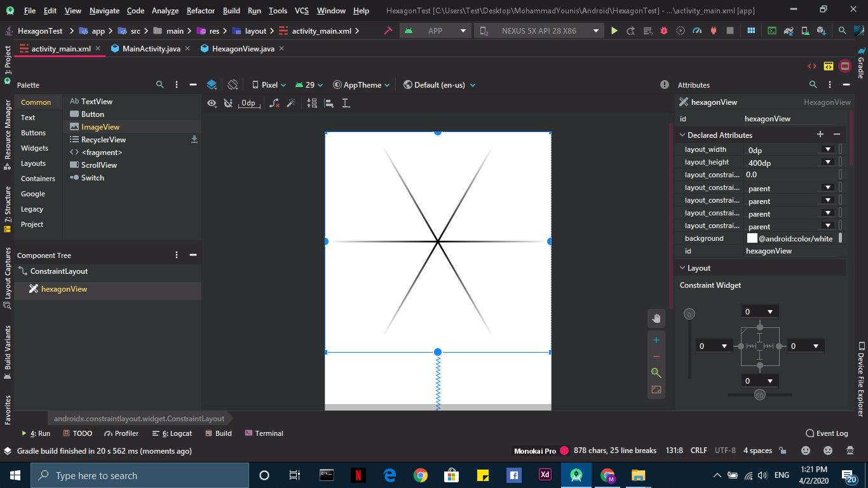Click the Make Project hammer icon
The height and width of the screenshot is (488, 868).
[x=388, y=30]
